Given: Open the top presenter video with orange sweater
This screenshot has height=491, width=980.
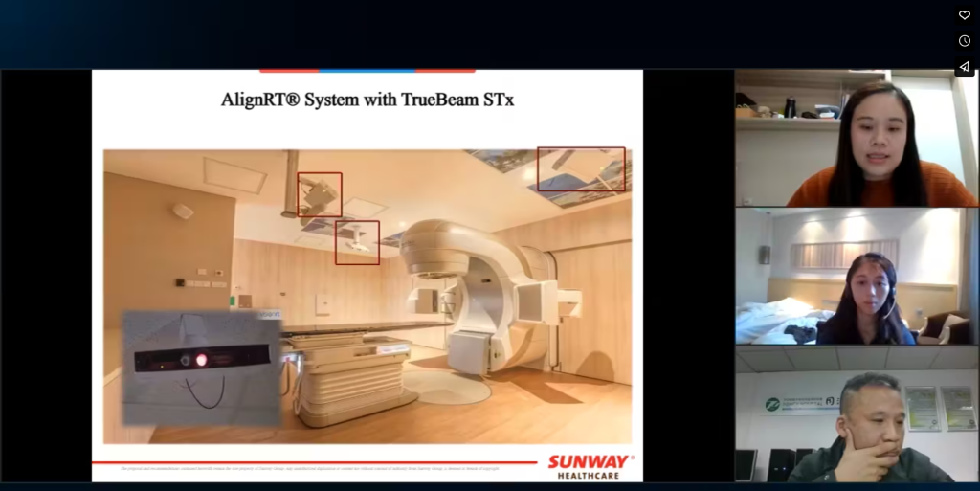Looking at the screenshot, I should pyautogui.click(x=857, y=138).
